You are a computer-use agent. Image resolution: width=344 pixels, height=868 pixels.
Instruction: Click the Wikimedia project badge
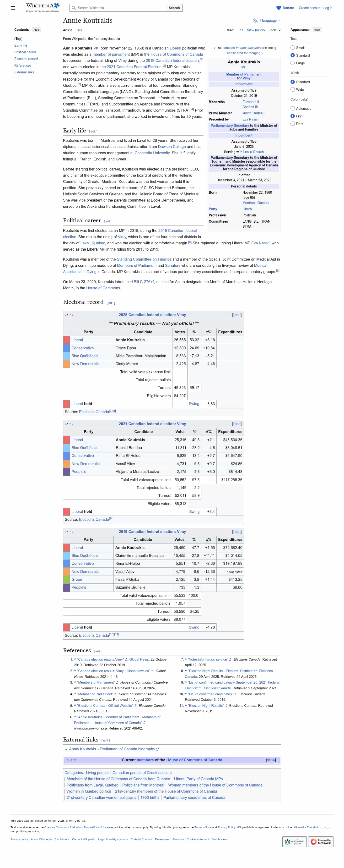(x=294, y=841)
